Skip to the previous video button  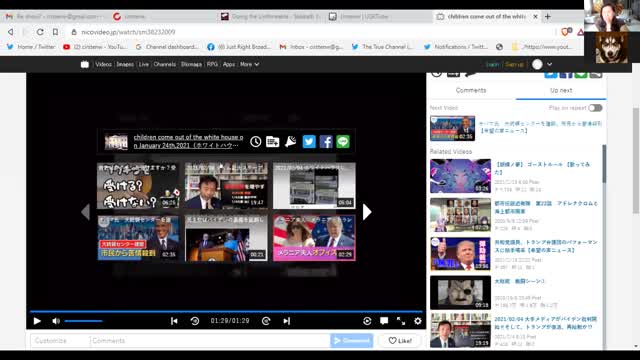tap(174, 321)
